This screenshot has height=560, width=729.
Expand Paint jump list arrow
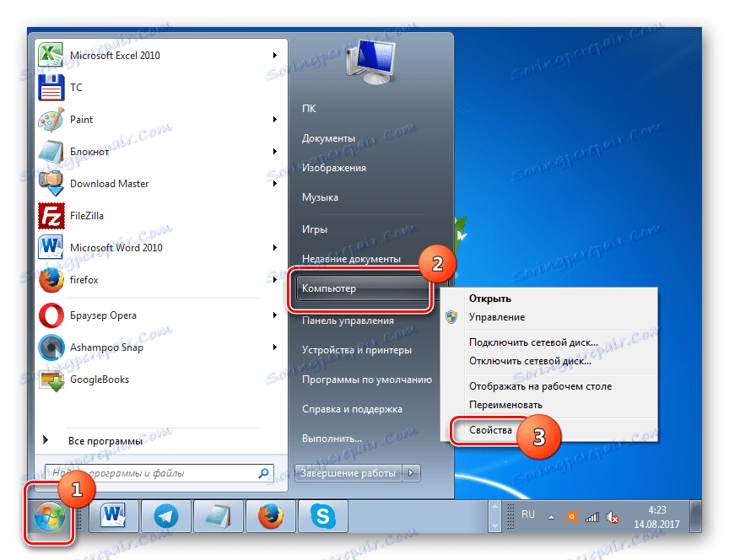[275, 120]
